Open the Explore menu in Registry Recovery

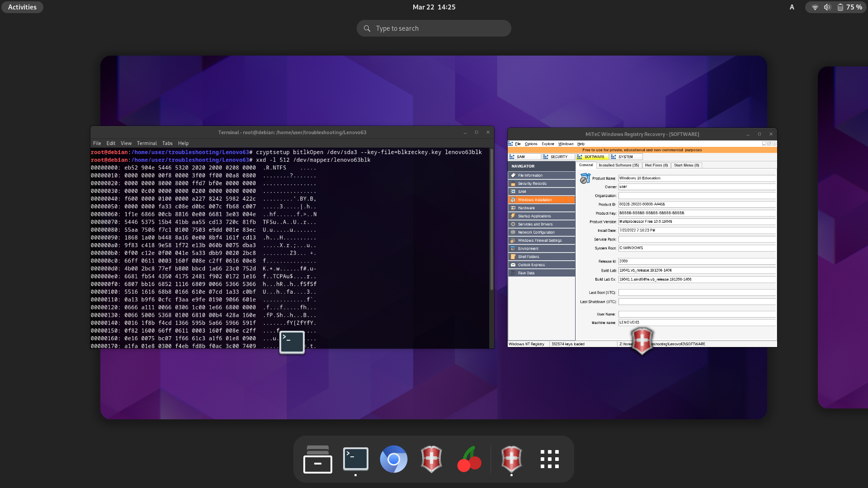[547, 144]
